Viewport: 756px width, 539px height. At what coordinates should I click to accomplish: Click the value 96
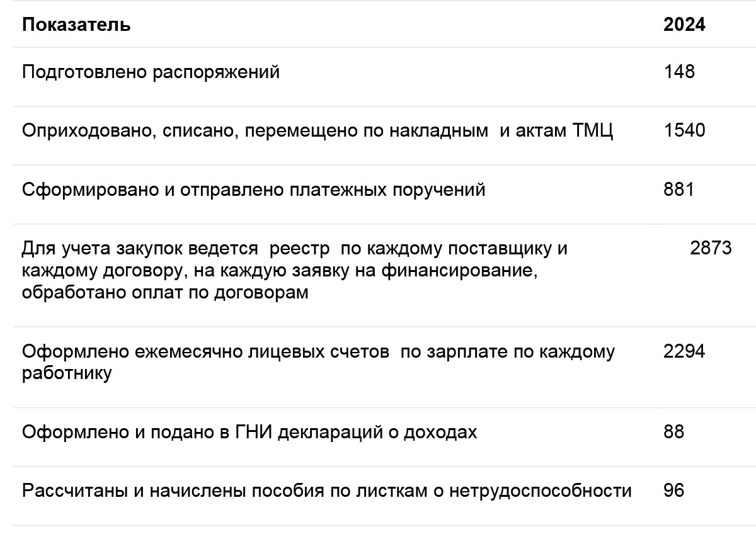click(x=673, y=490)
